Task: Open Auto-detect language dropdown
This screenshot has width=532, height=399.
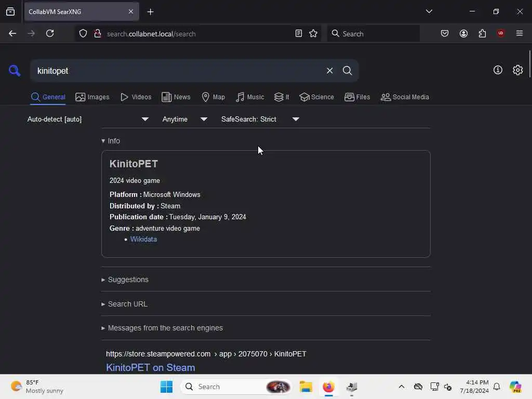Action: 88,119
